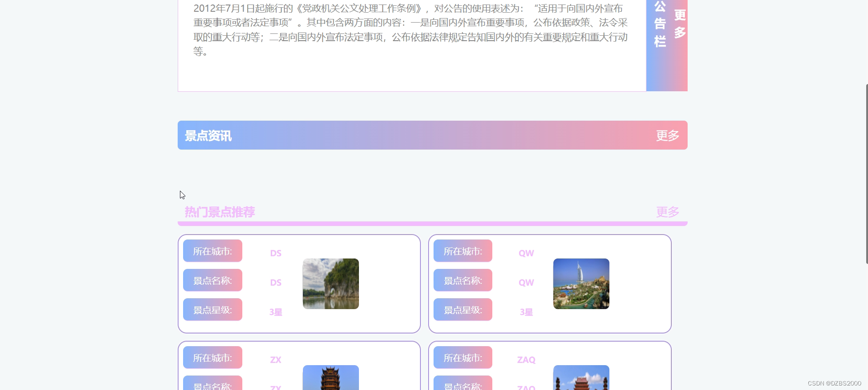Select 3星 rating in the QW card
The image size is (868, 390).
(x=526, y=312)
